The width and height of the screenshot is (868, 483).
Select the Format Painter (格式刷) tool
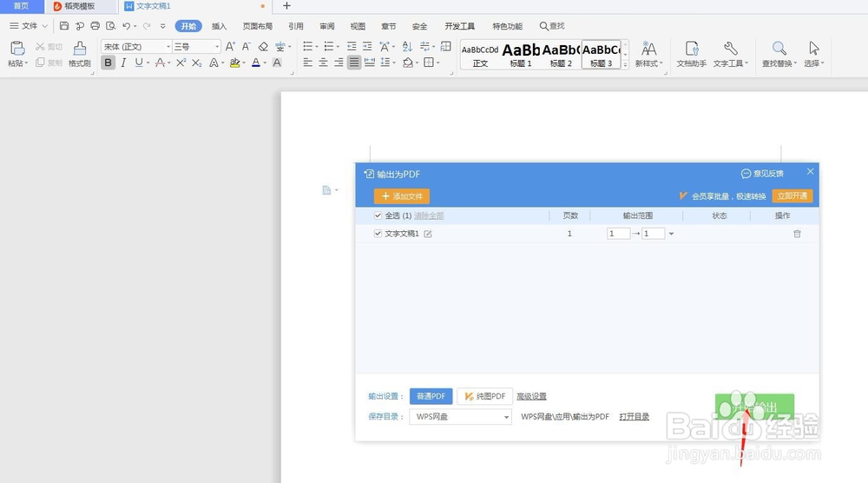coord(80,54)
